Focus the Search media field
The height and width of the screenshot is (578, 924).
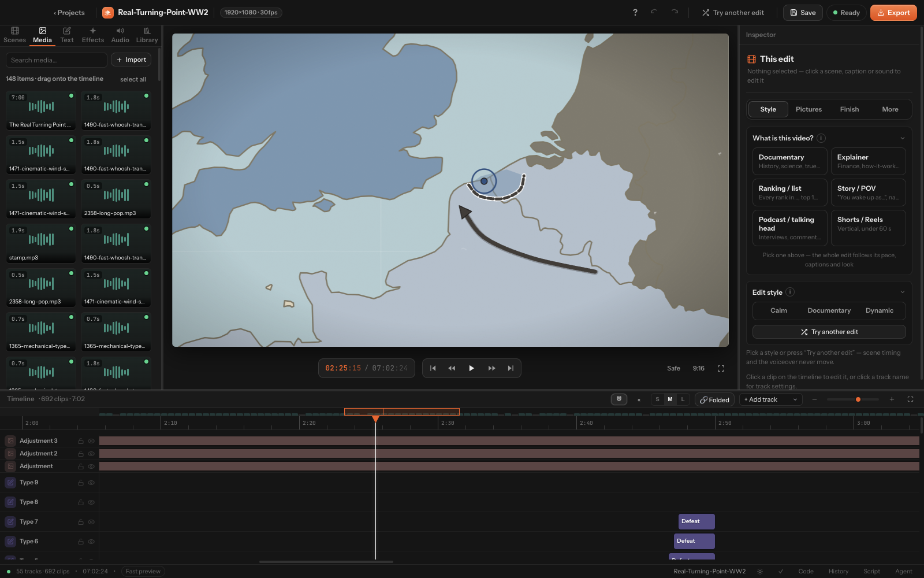56,60
